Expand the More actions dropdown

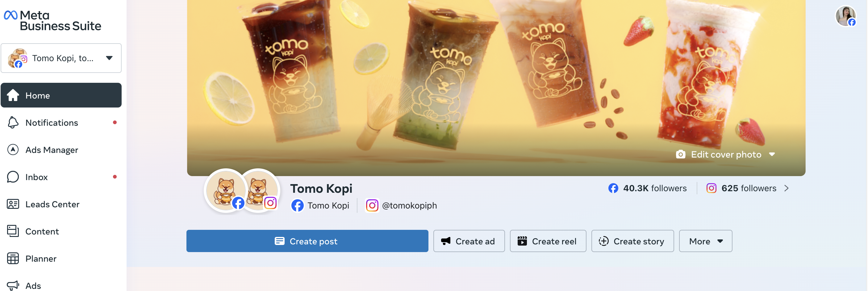705,241
